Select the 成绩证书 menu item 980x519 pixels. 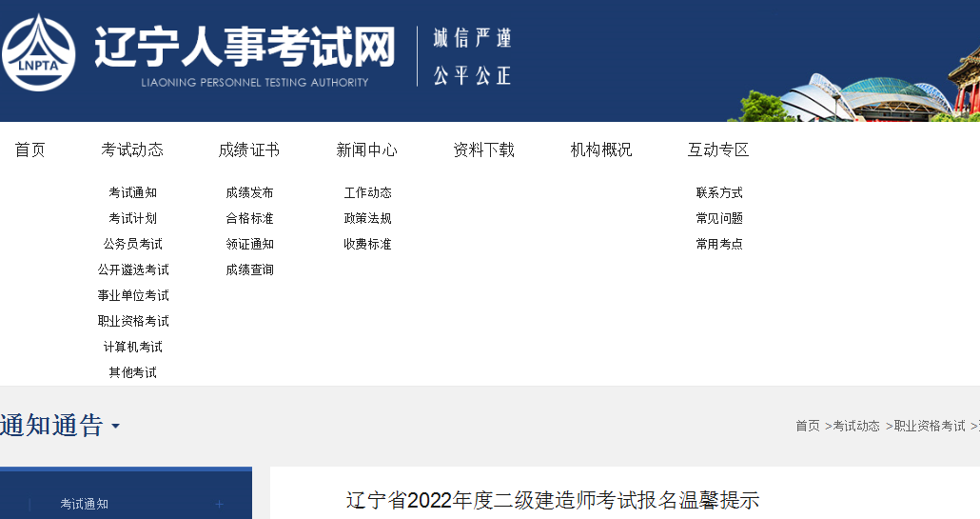point(248,150)
